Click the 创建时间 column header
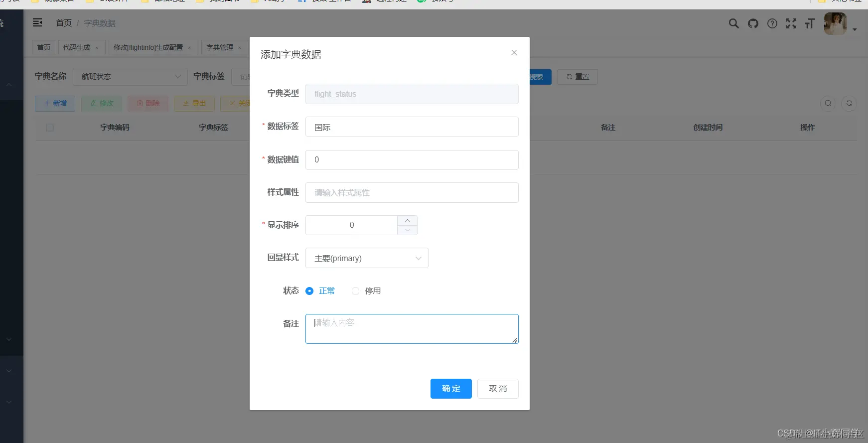868x443 pixels. click(708, 128)
